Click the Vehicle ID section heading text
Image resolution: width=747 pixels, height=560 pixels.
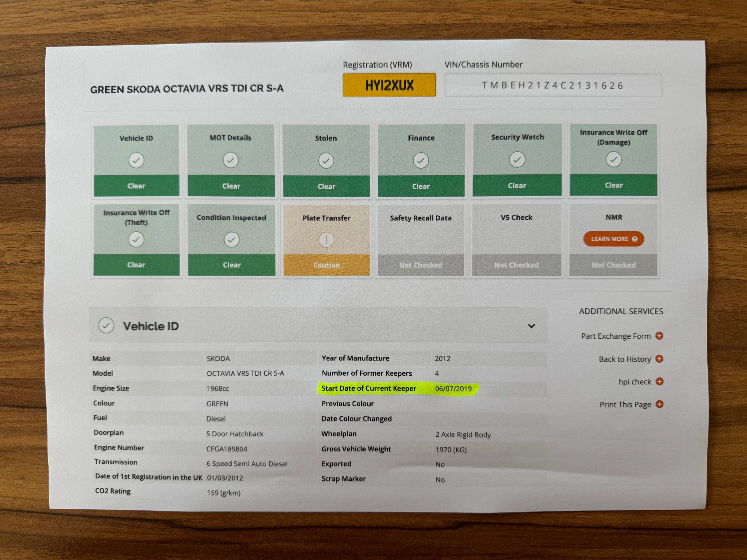(151, 326)
